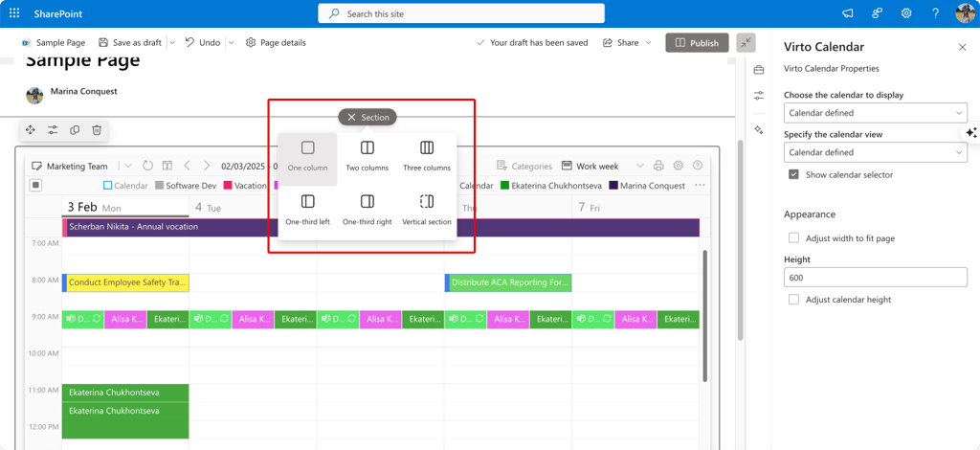This screenshot has width=980, height=450.
Task: Click the calendar vertical scrollbar
Action: click(705, 316)
